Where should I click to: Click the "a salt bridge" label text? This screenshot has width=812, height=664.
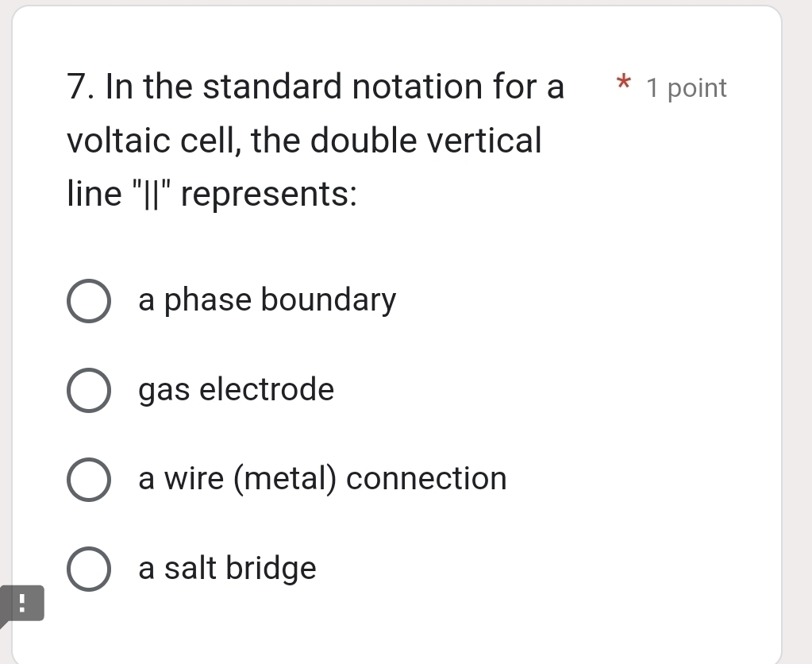226,568
